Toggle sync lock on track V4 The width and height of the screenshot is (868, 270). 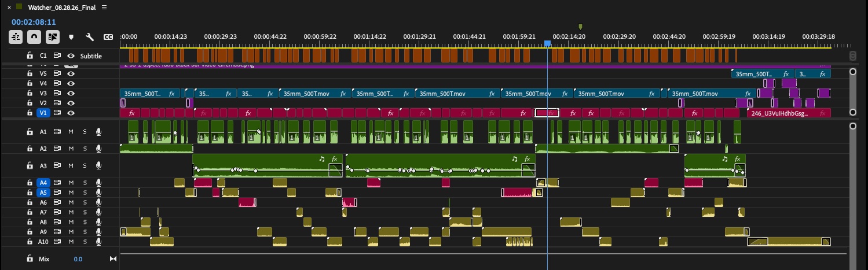(x=57, y=83)
